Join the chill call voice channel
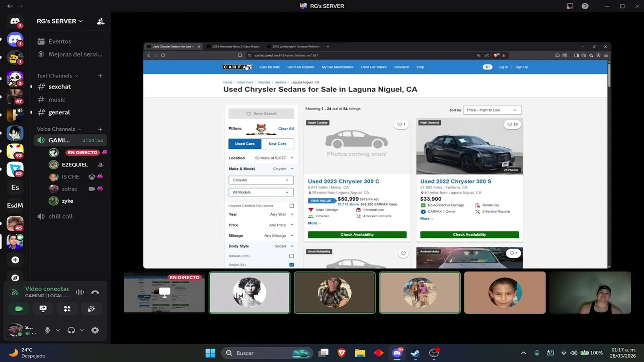The image size is (644, 362). point(70,216)
